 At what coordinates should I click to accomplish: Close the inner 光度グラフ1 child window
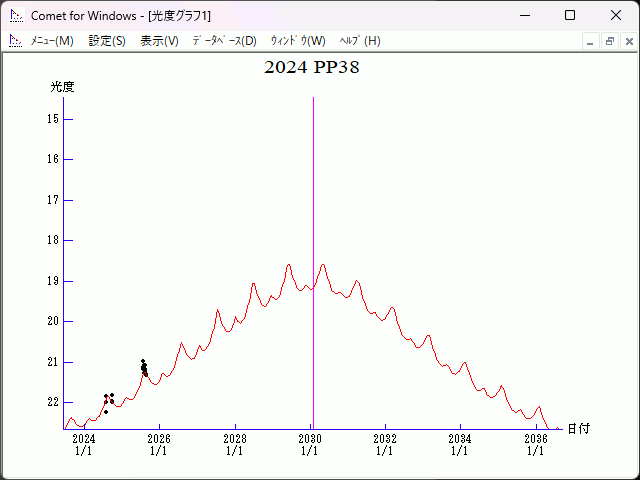tap(628, 41)
